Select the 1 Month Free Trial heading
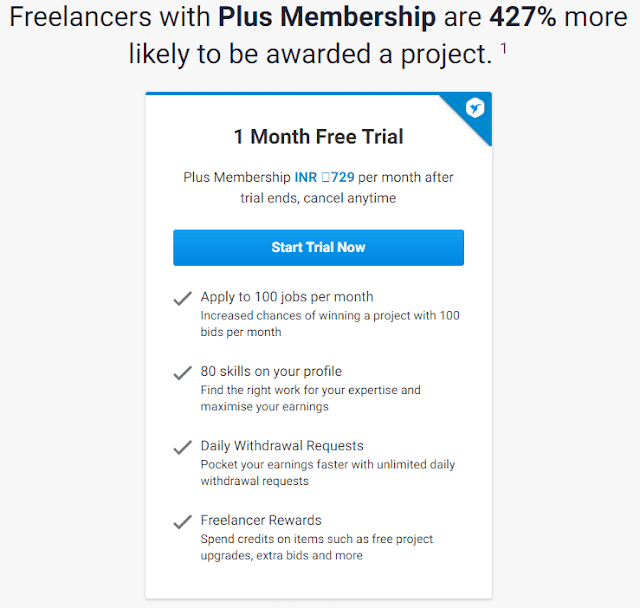 pyautogui.click(x=318, y=137)
